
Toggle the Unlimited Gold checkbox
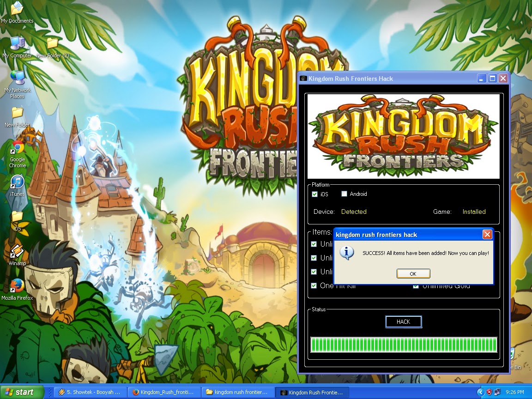pos(416,286)
